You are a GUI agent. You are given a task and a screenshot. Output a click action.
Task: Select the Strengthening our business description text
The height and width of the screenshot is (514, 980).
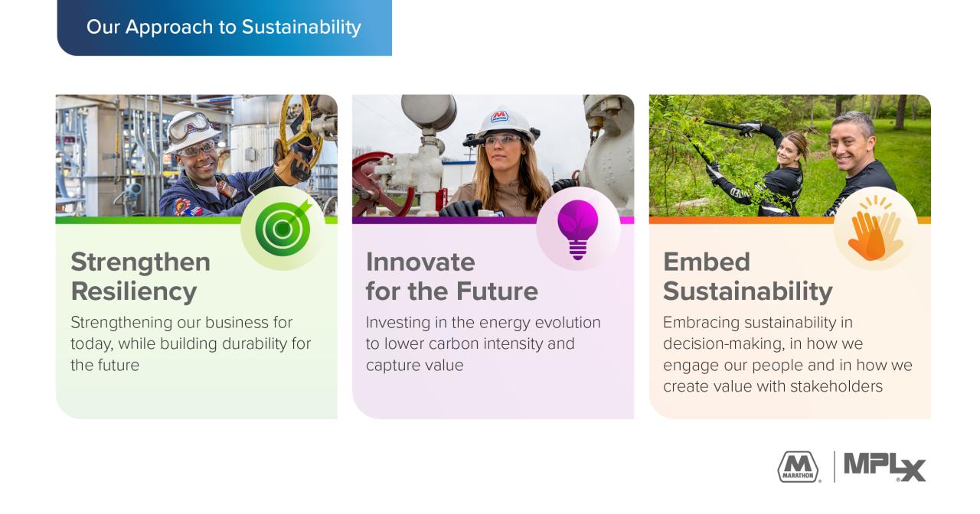tap(191, 343)
